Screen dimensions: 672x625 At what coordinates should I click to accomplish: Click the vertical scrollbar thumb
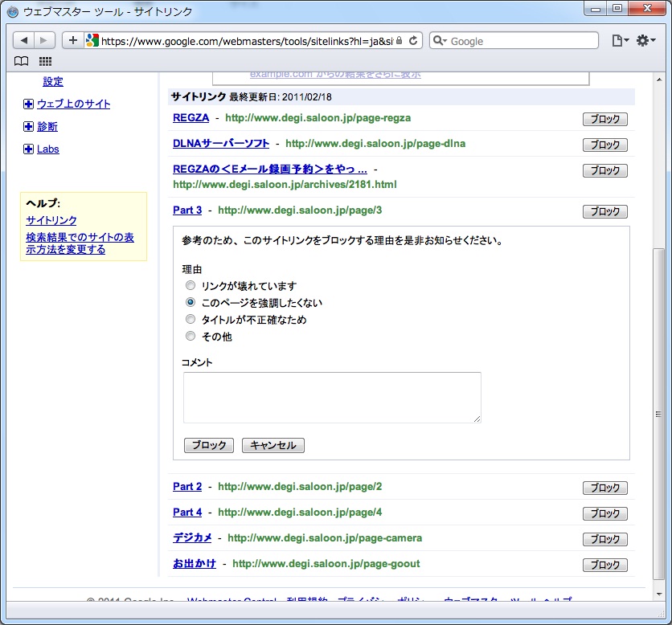(x=658, y=414)
